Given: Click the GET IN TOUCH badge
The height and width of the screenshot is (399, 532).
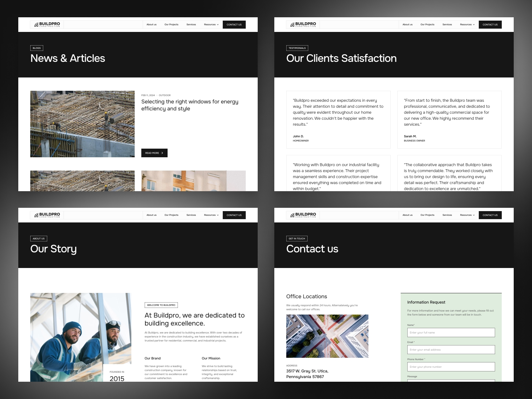Looking at the screenshot, I should tap(297, 238).
